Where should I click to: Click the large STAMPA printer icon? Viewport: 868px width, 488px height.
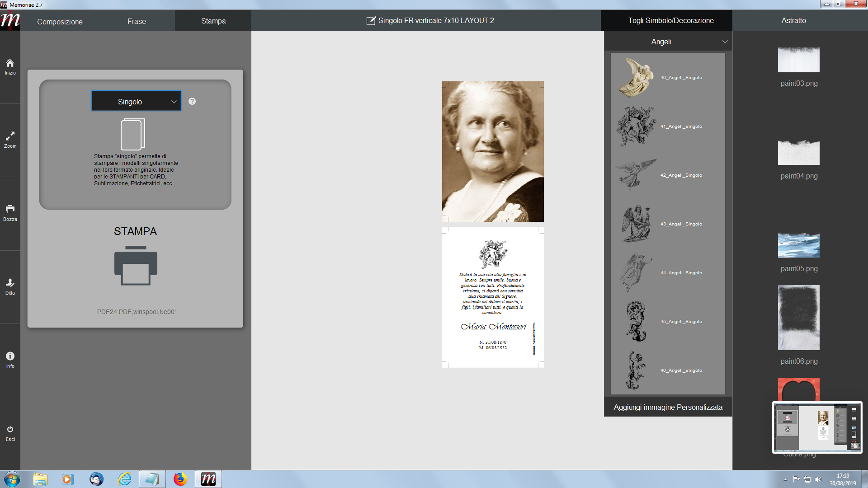pyautogui.click(x=136, y=265)
